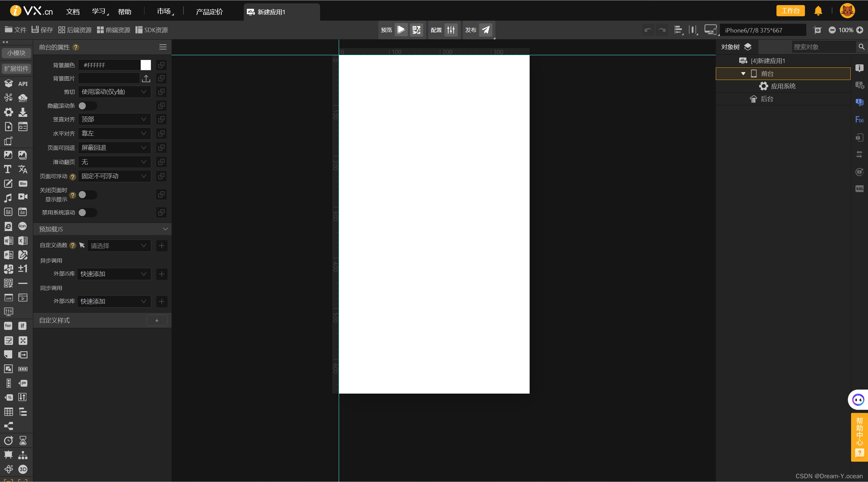Open the 自定义函数 请选择 dropdown
Screen dimensions: 868x482
[119, 246]
